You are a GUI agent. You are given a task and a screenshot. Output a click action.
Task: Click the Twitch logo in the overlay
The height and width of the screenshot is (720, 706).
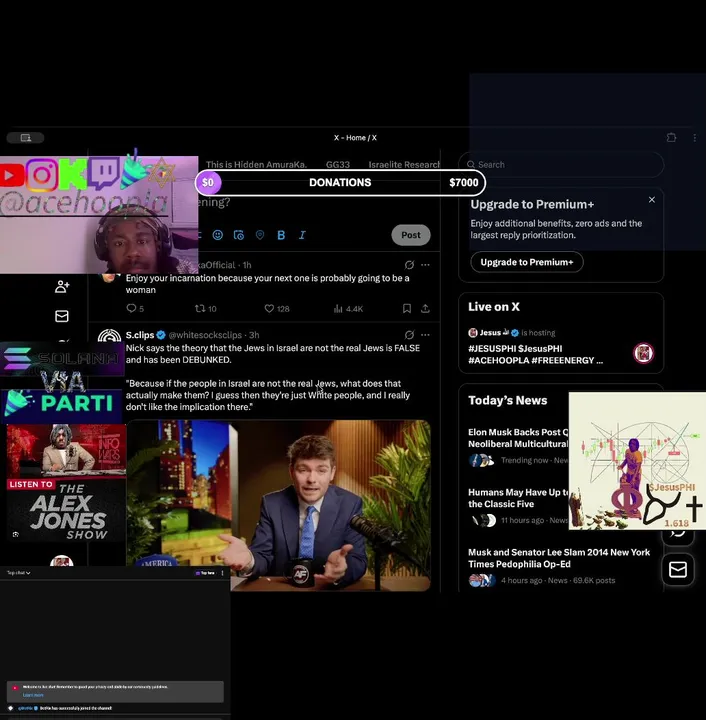pos(104,173)
